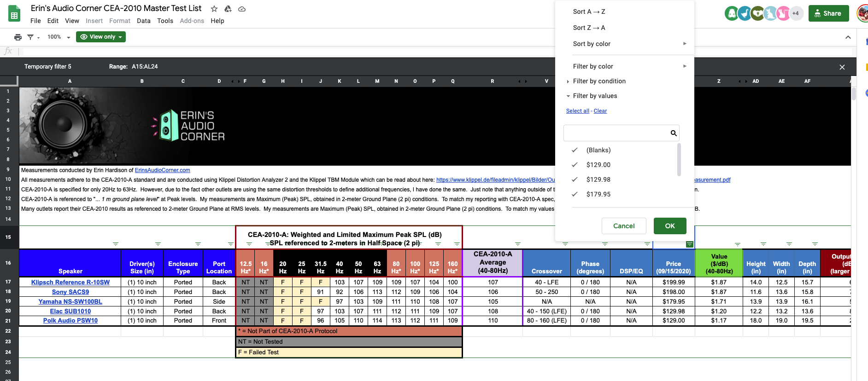Open the Help menu
The width and height of the screenshot is (868, 381).
tap(217, 21)
